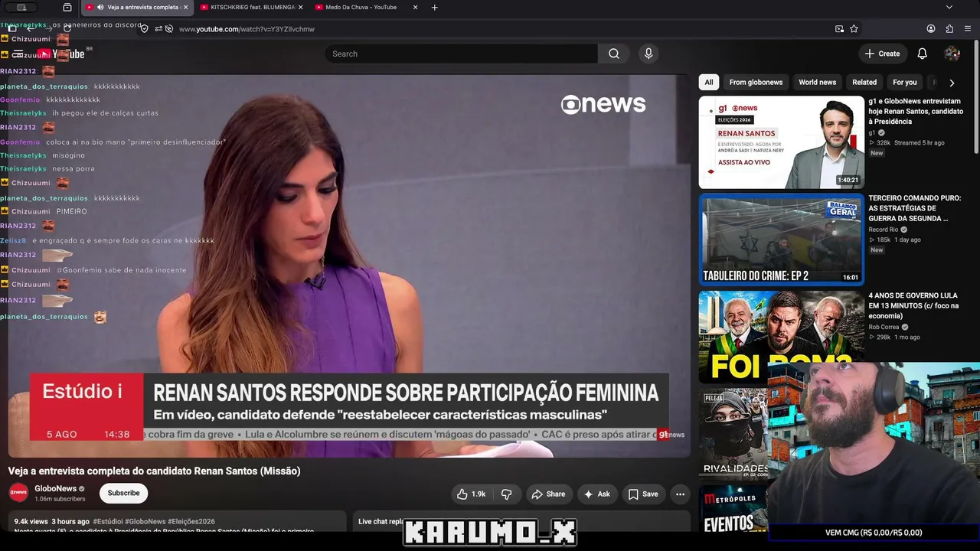This screenshot has height=551, width=980.
Task: Open YouTube notifications bell
Action: pyautogui.click(x=923, y=54)
